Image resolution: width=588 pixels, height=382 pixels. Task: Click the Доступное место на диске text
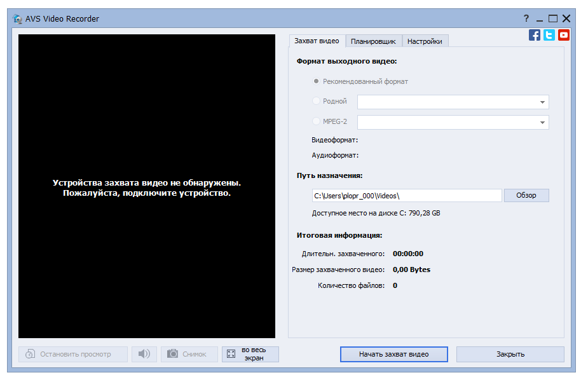[376, 213]
